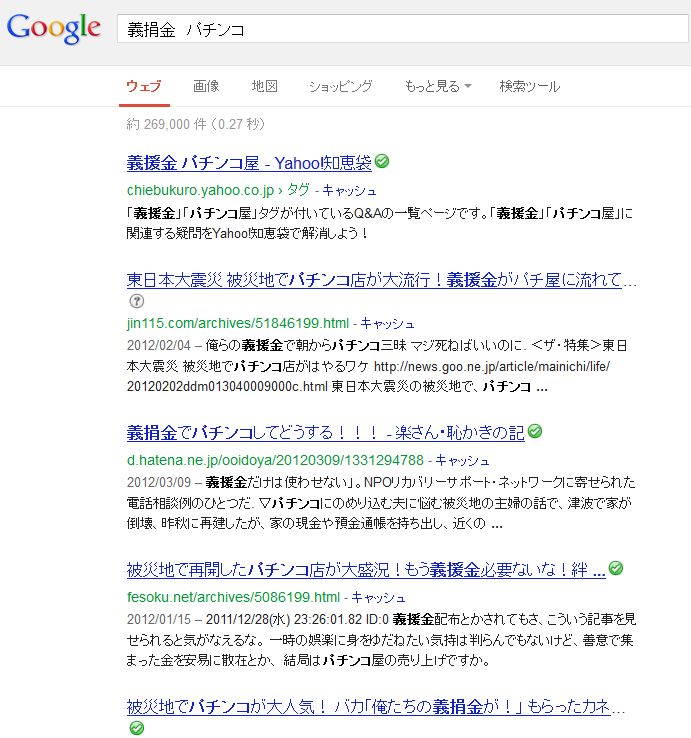Click キャッシュ link for chiebukuro.yahoo.co.jp result
The height and width of the screenshot is (738, 691).
(x=349, y=190)
